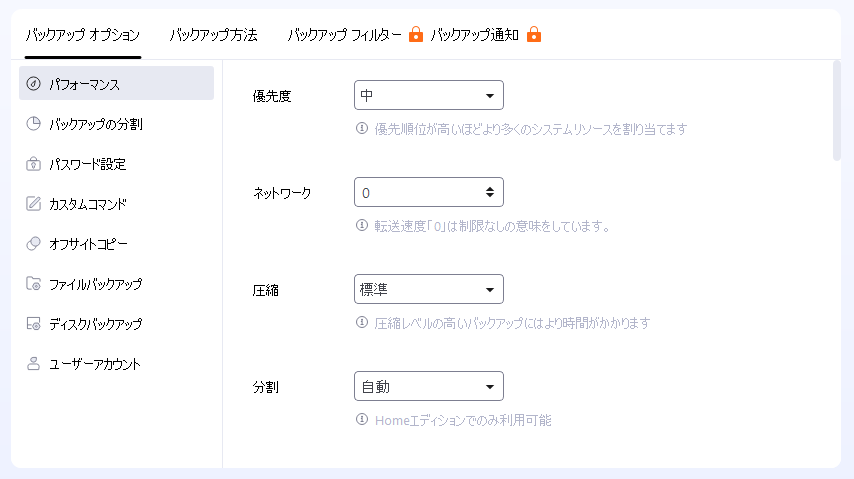This screenshot has width=854, height=479.
Task: Click the vertical scrollbar on the right
Action: point(837,111)
